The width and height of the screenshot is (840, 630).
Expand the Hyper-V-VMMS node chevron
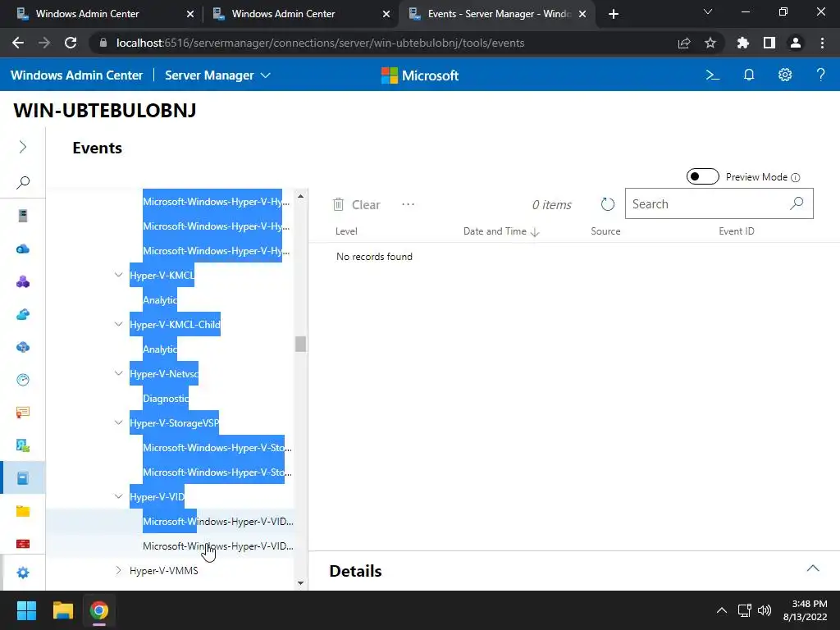[118, 571]
